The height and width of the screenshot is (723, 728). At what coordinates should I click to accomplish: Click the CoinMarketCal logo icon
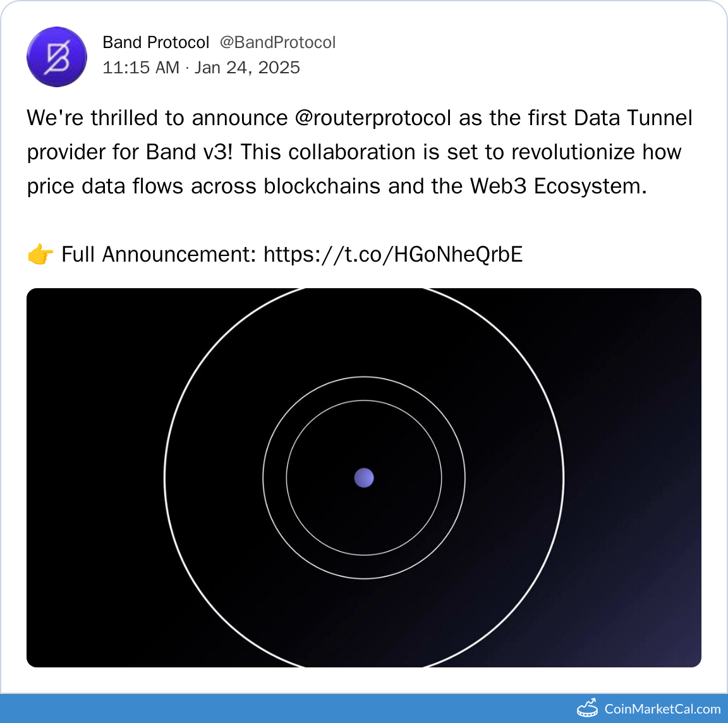coord(588,708)
